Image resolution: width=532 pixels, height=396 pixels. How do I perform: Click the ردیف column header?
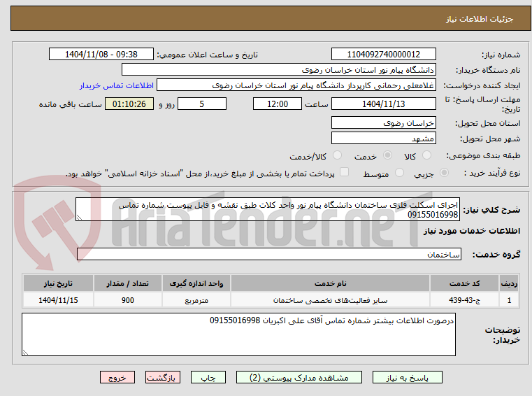(509, 283)
